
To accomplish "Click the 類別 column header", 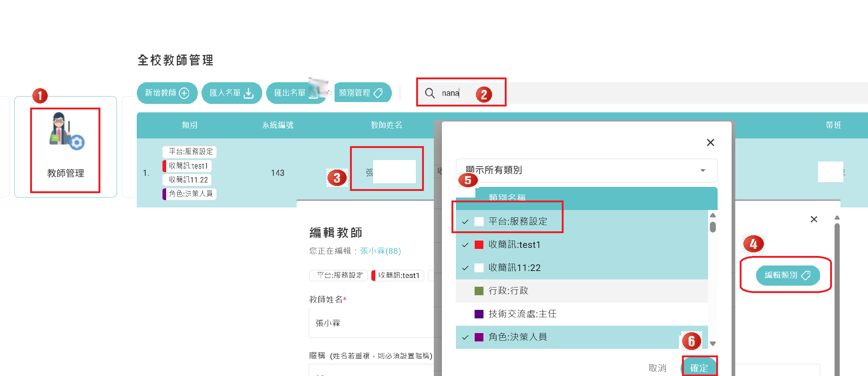I will click(x=189, y=125).
